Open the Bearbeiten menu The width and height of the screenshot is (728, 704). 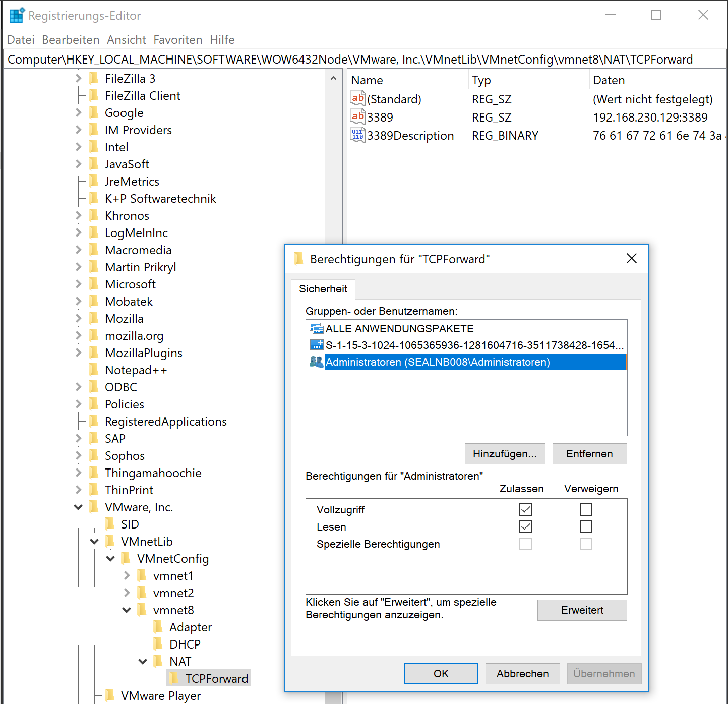coord(71,39)
